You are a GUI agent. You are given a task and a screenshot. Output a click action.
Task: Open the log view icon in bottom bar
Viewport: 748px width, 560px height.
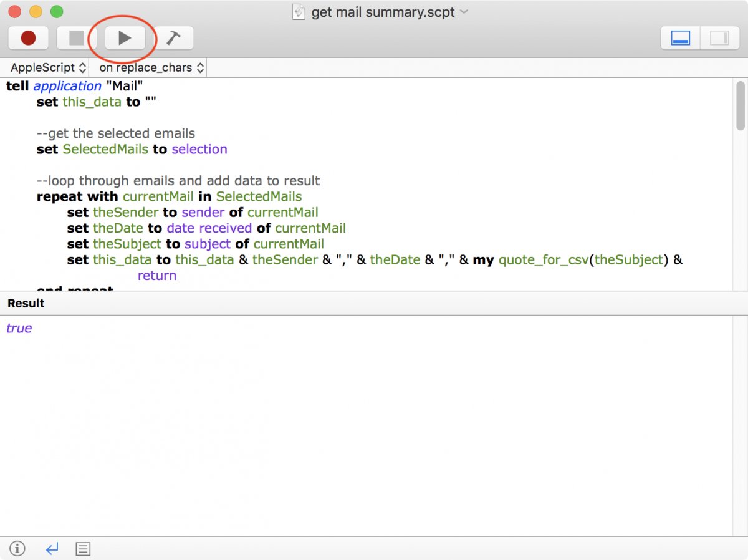coord(83,549)
